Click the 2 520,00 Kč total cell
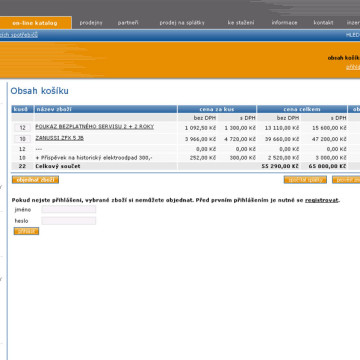Screen dimensions: 360x360 click(x=283, y=158)
